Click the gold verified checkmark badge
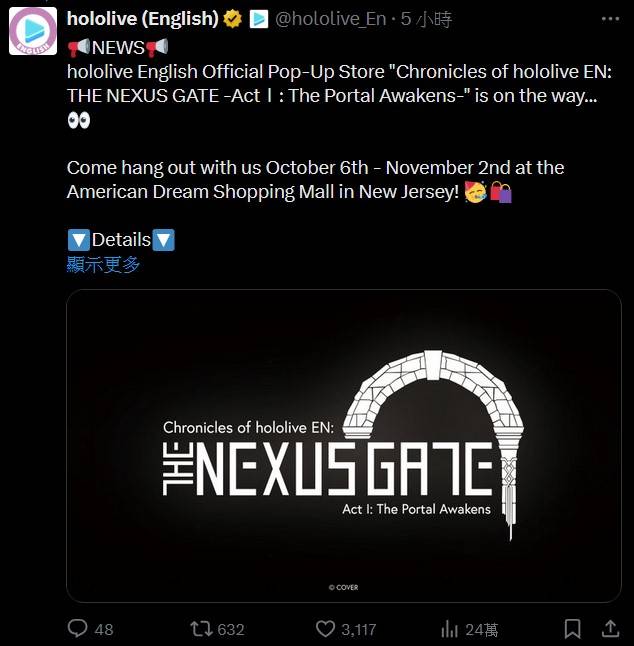Image resolution: width=634 pixels, height=646 pixels. pos(233,19)
